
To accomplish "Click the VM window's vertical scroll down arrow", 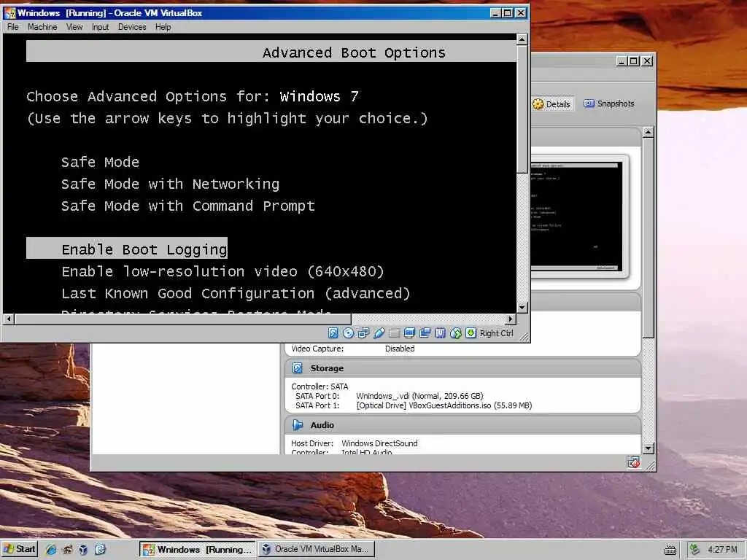I will point(522,308).
